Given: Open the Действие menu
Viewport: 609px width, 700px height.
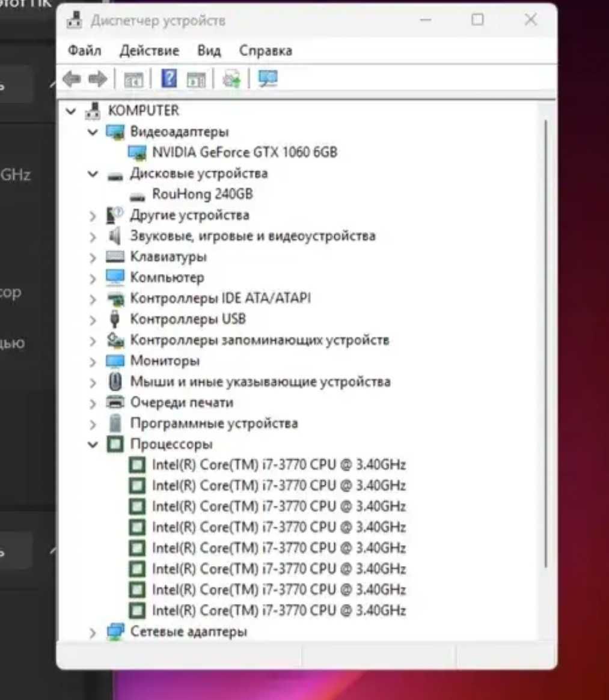Looking at the screenshot, I should [x=149, y=50].
